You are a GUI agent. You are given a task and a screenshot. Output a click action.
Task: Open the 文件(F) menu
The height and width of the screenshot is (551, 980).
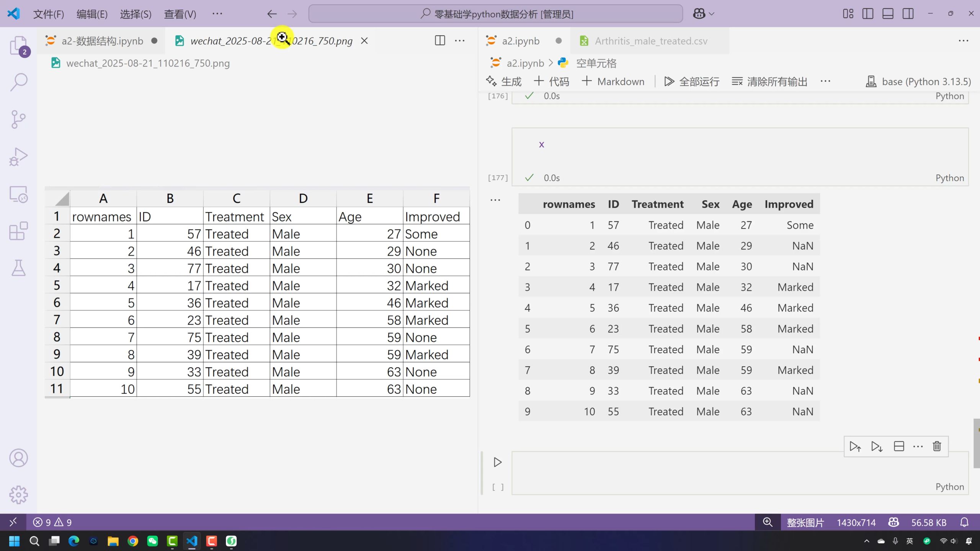pyautogui.click(x=48, y=14)
